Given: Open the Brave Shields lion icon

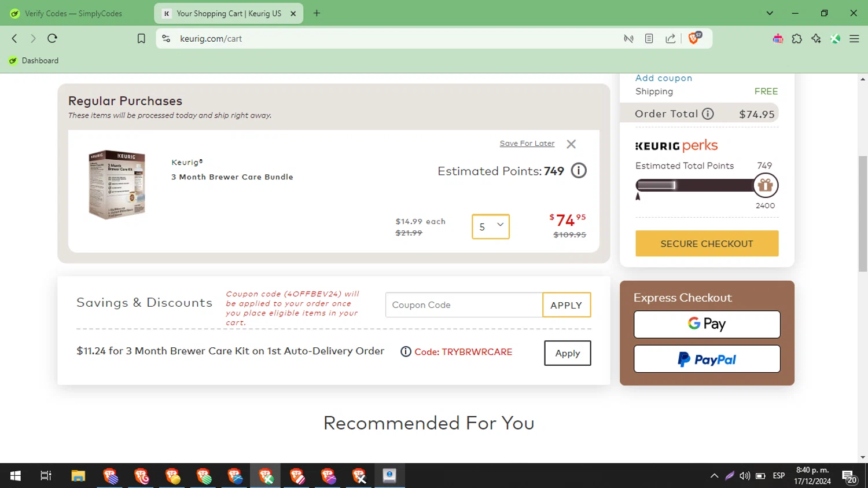Looking at the screenshot, I should (694, 38).
